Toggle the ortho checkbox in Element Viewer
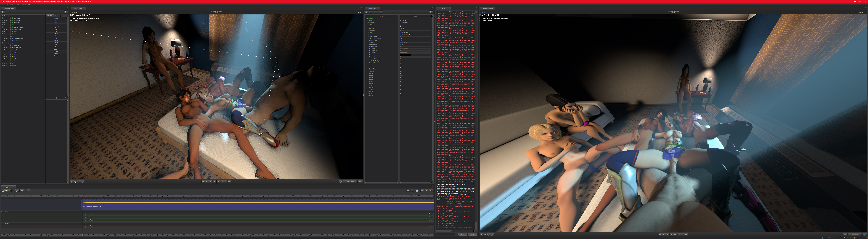 coord(401,65)
